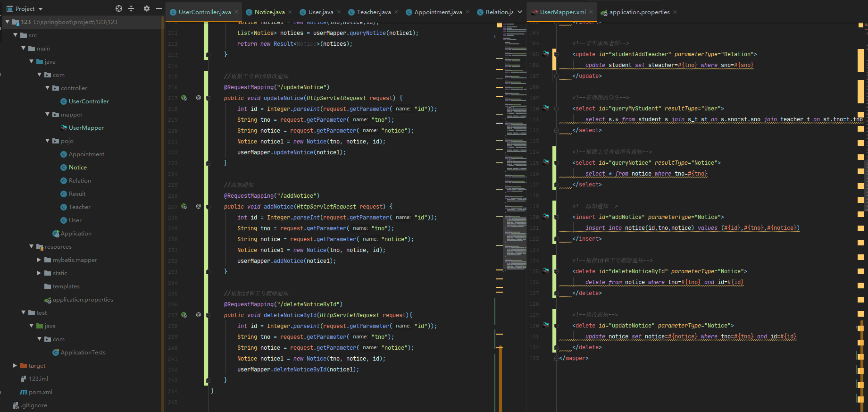868x412 pixels.
Task: Click the MyBatis gutter icon beside queryNotice
Action: pyautogui.click(x=546, y=162)
